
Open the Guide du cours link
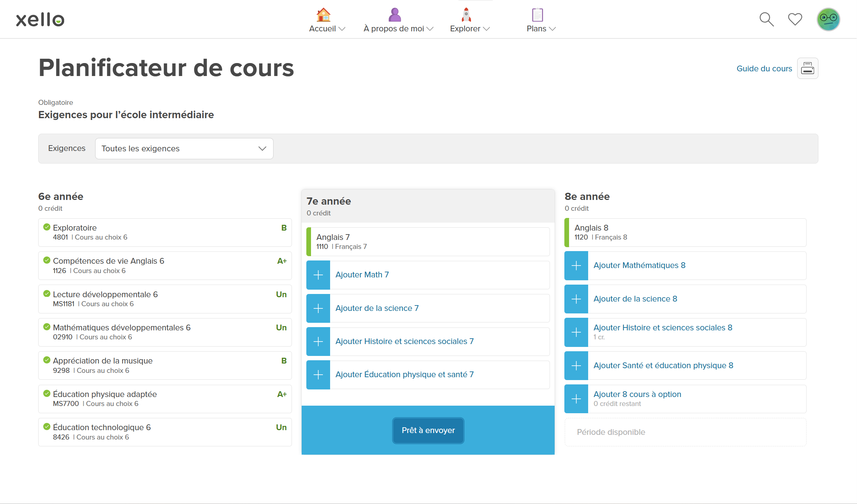764,68
